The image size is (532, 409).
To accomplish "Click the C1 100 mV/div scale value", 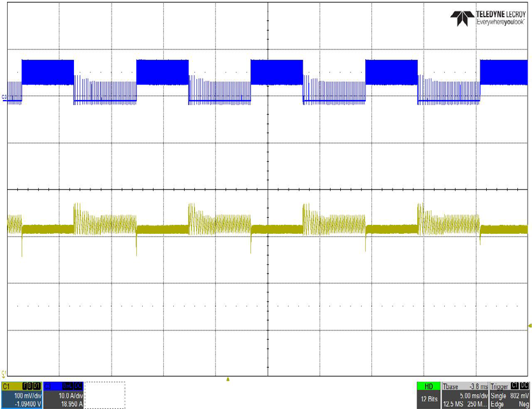I will (x=25, y=395).
